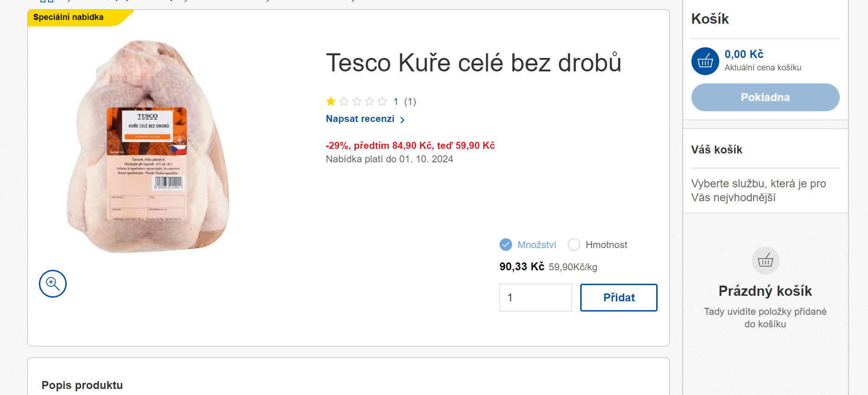Image resolution: width=868 pixels, height=395 pixels.
Task: Click the Váš košík heading
Action: (x=717, y=150)
